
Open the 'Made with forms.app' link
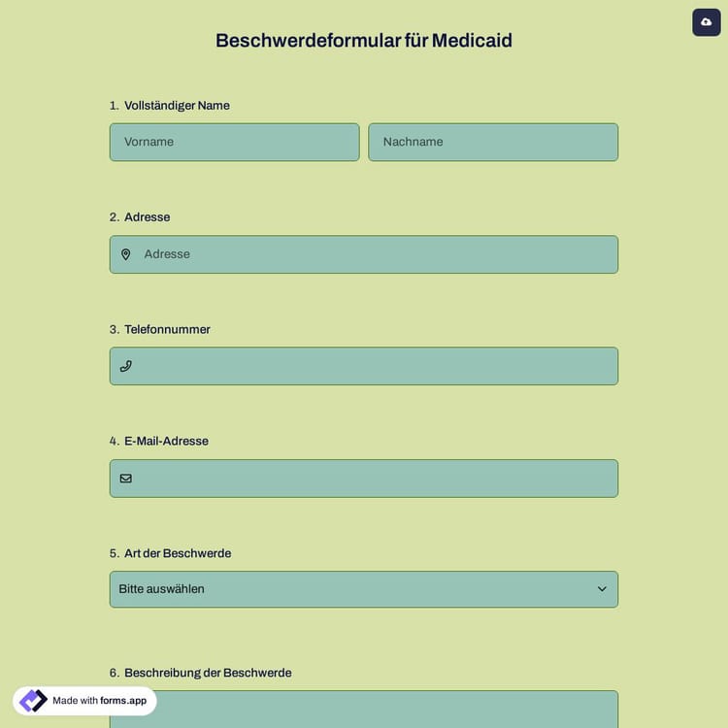99,701
